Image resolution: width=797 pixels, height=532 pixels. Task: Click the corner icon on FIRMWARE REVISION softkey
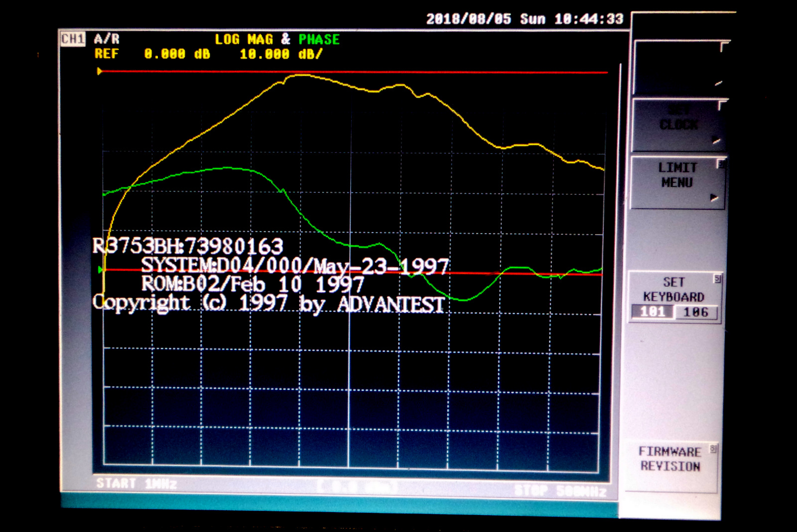713,449
